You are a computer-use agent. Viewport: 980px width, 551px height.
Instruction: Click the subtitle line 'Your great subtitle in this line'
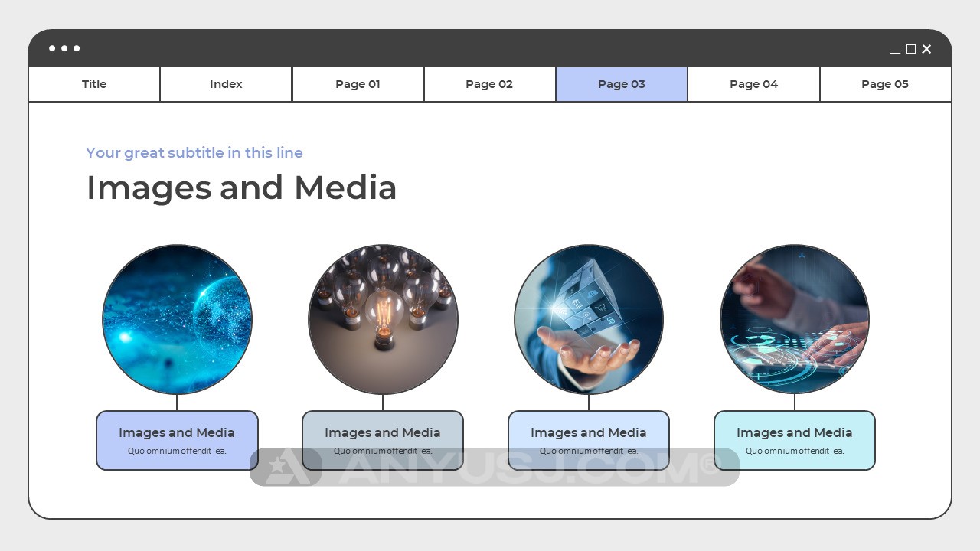click(x=194, y=152)
